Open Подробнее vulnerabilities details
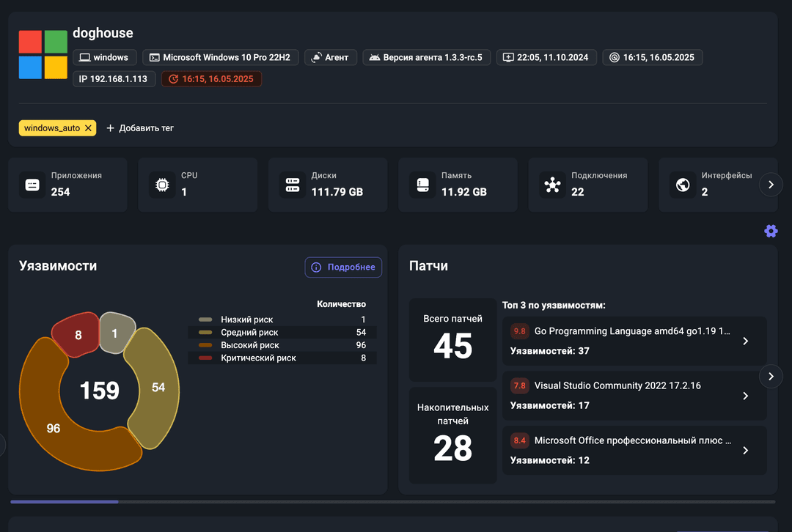The height and width of the screenshot is (532, 792). [x=343, y=267]
